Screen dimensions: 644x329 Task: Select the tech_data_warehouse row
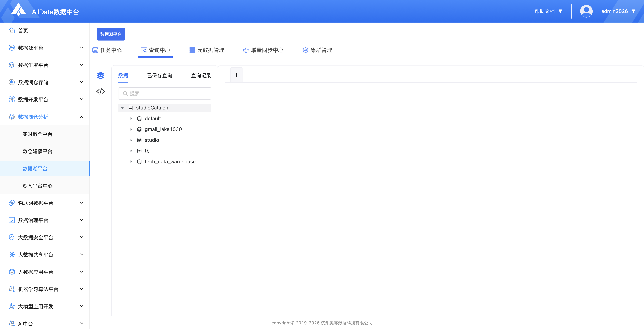pos(164,162)
